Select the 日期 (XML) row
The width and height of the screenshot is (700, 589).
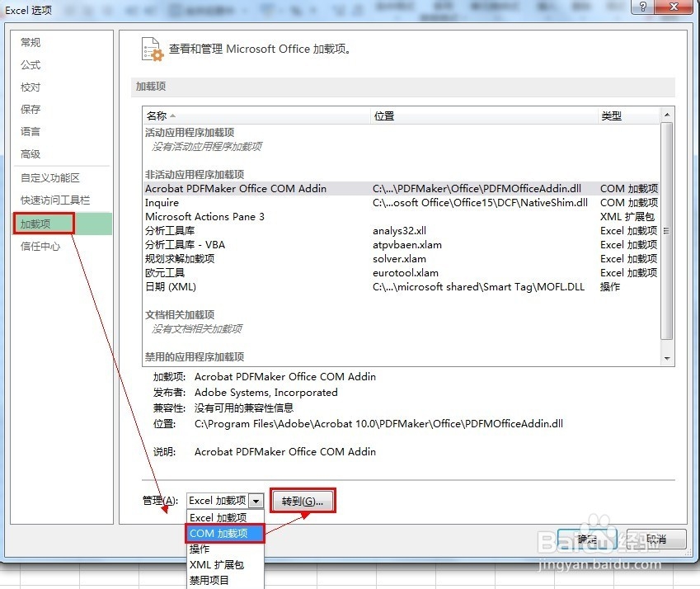pos(401,287)
